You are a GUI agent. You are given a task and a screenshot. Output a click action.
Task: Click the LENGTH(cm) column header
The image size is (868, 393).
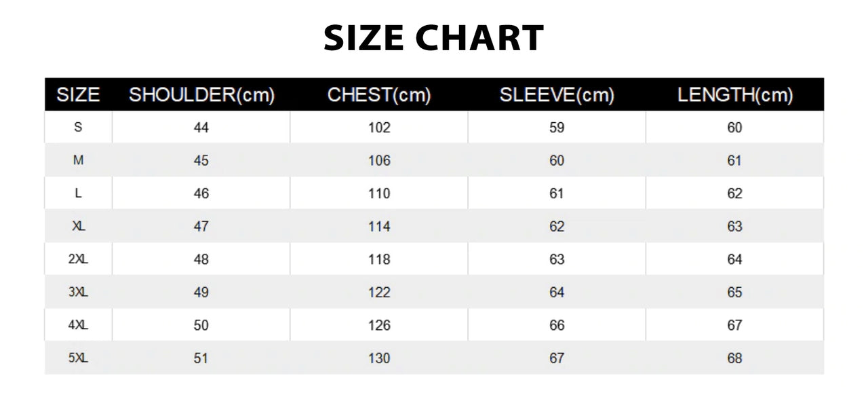[x=735, y=95]
